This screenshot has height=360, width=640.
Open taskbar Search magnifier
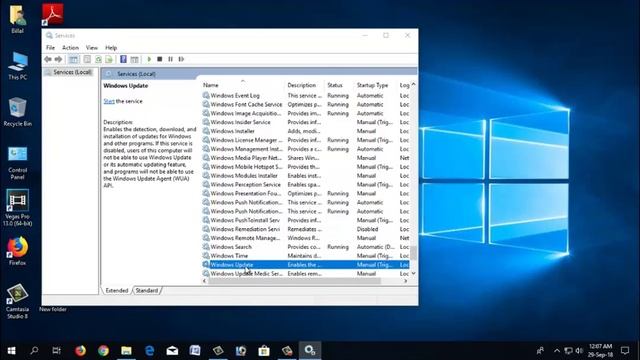click(x=34, y=351)
